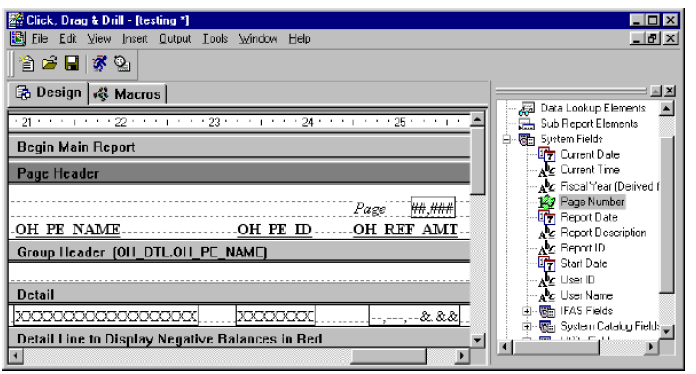Screen dimensions: 696x374
Task: Click the application icon in the title bar
Action: (x=16, y=20)
